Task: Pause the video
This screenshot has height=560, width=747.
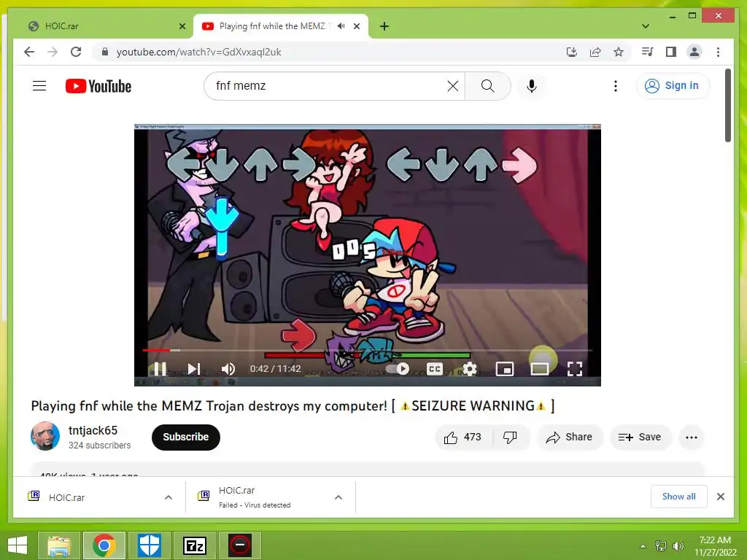Action: (x=160, y=368)
